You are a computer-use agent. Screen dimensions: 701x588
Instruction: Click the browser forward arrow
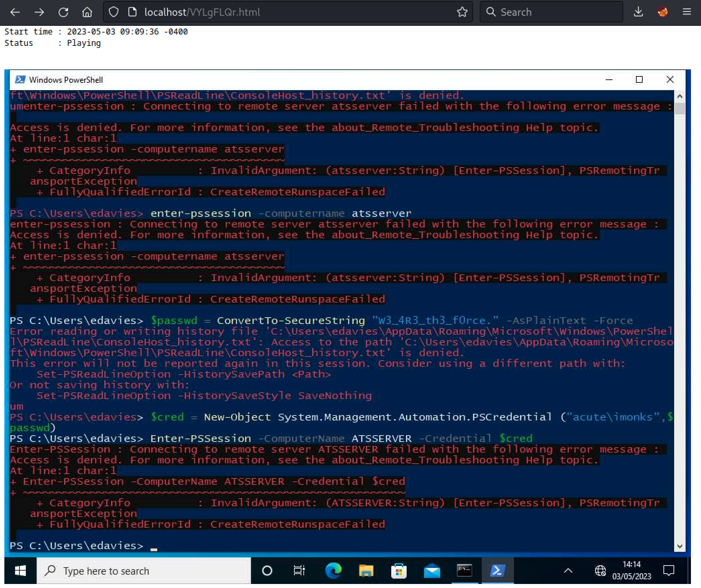pyautogui.click(x=39, y=12)
